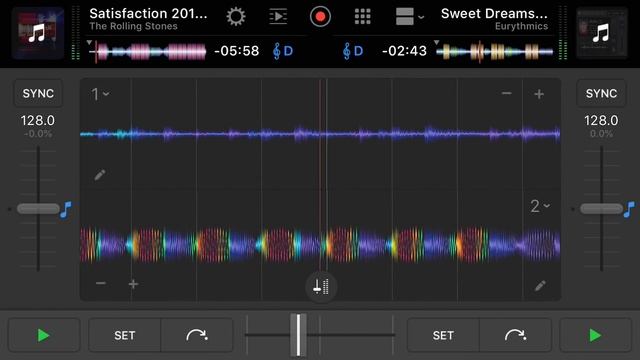Open the settings gear icon
The image size is (640, 360).
pos(236,17)
